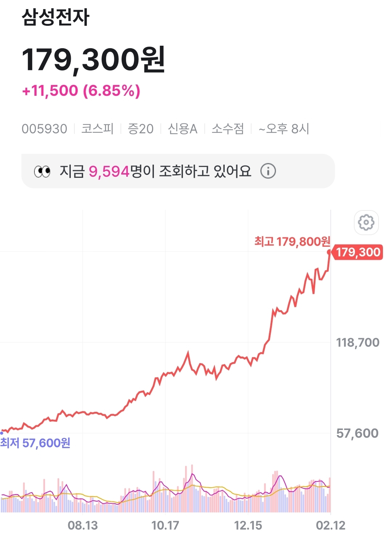The height and width of the screenshot is (541, 392).
Task: Select the 10.17 date marker
Action: (x=165, y=525)
